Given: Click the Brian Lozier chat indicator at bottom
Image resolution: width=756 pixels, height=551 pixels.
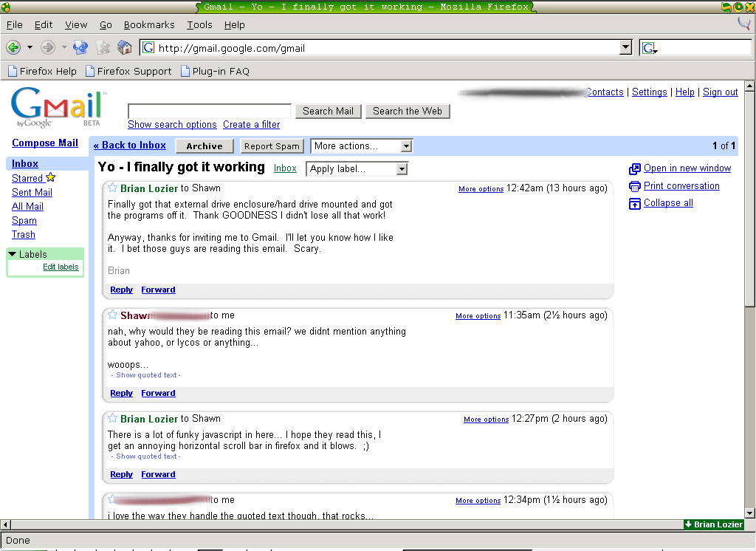Looking at the screenshot, I should tap(714, 524).
